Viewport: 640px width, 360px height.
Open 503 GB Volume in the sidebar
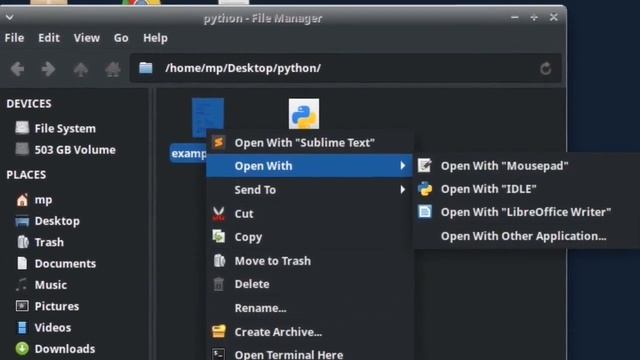[x=74, y=150]
